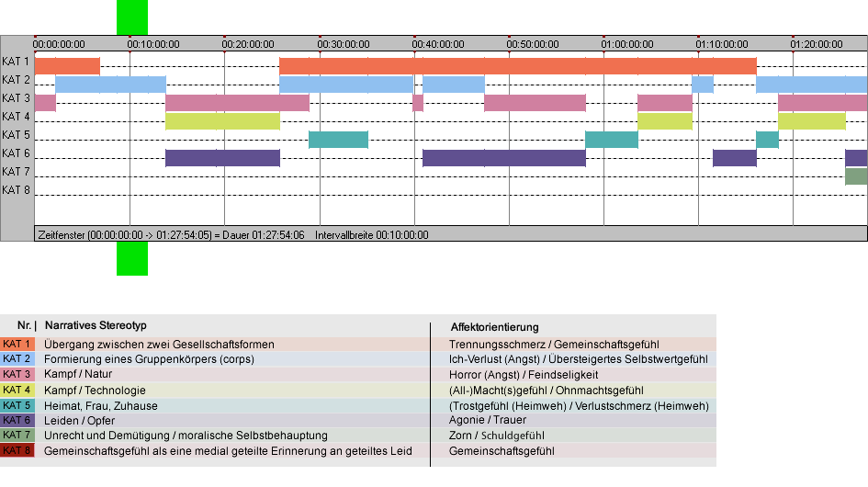Click the 00:30:00:00 time label

click(x=344, y=44)
